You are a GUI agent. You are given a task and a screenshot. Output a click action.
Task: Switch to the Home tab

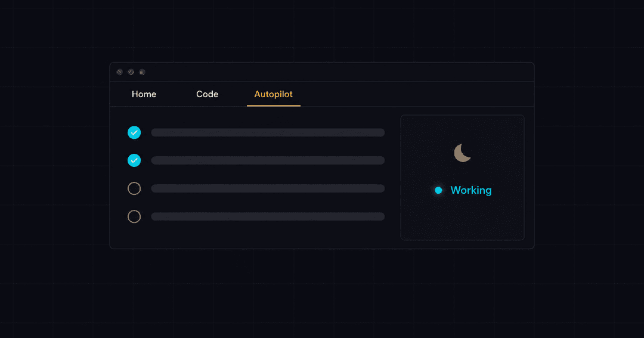[144, 94]
